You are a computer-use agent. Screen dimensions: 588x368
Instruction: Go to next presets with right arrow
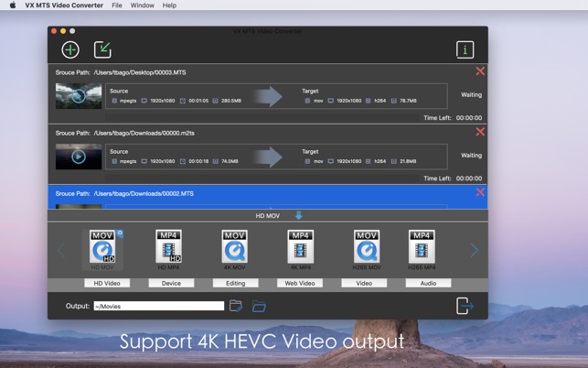tap(475, 250)
